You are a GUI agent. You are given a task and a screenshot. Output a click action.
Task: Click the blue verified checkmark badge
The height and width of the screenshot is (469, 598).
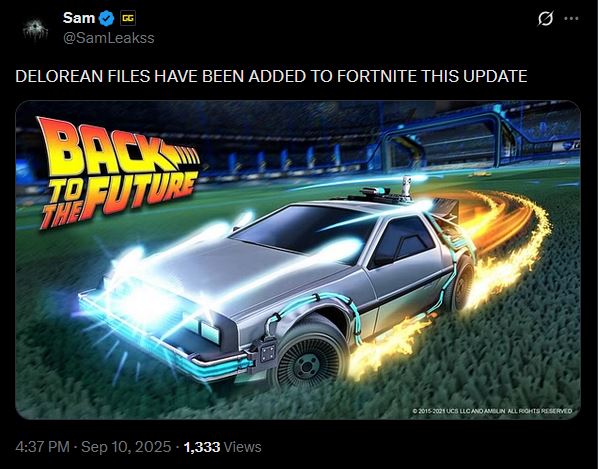tap(106, 18)
